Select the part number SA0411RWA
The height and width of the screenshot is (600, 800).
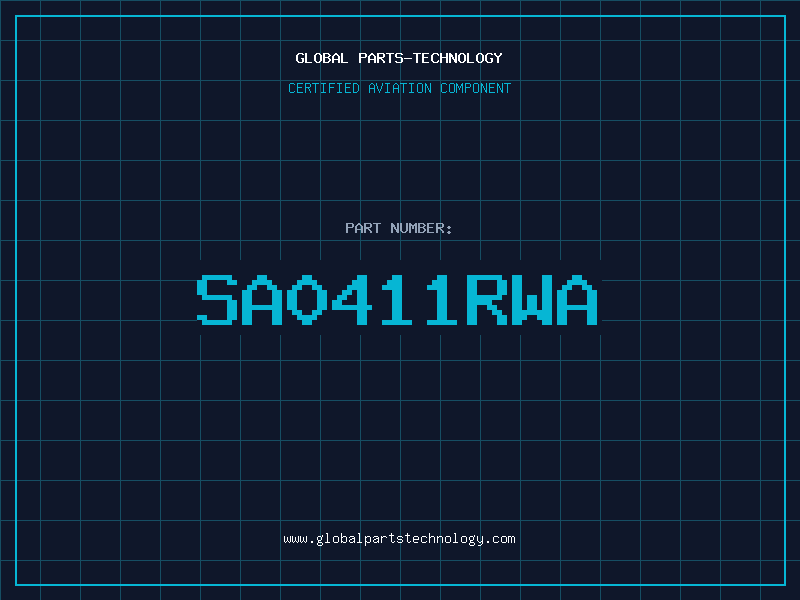click(397, 300)
